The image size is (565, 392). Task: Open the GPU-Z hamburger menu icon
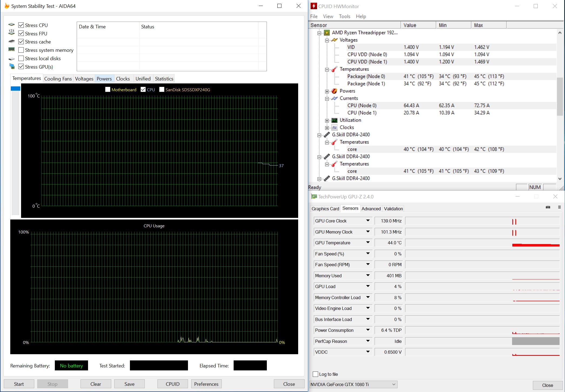[x=559, y=207]
